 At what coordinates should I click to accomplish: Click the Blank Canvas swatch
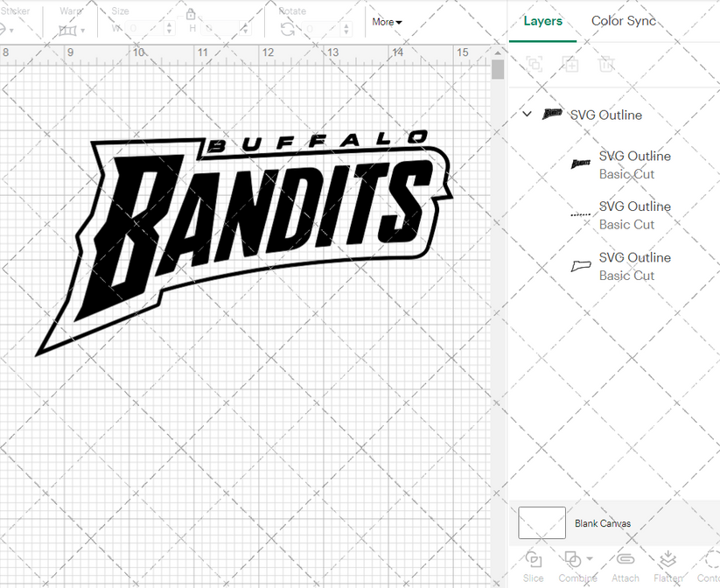click(x=542, y=522)
